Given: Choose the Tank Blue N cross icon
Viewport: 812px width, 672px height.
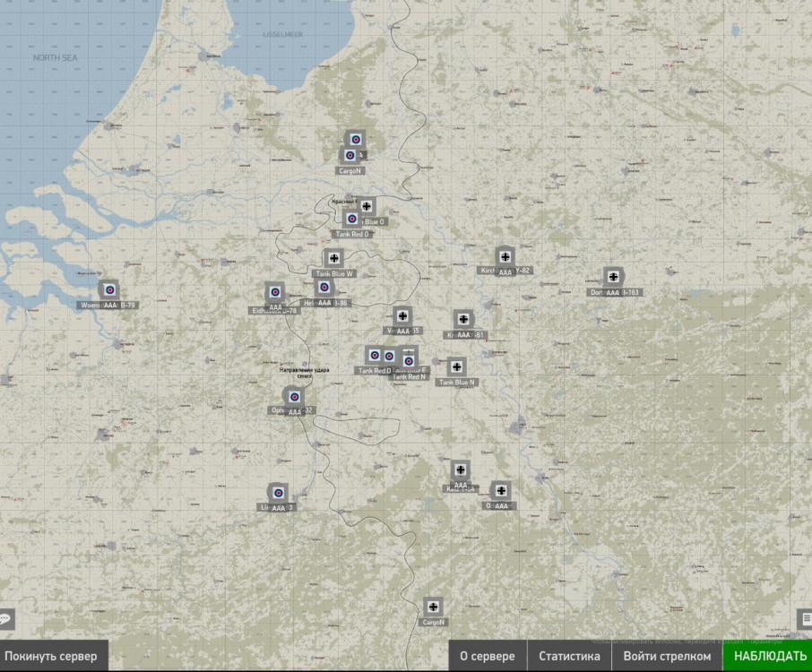Looking at the screenshot, I should [x=457, y=367].
